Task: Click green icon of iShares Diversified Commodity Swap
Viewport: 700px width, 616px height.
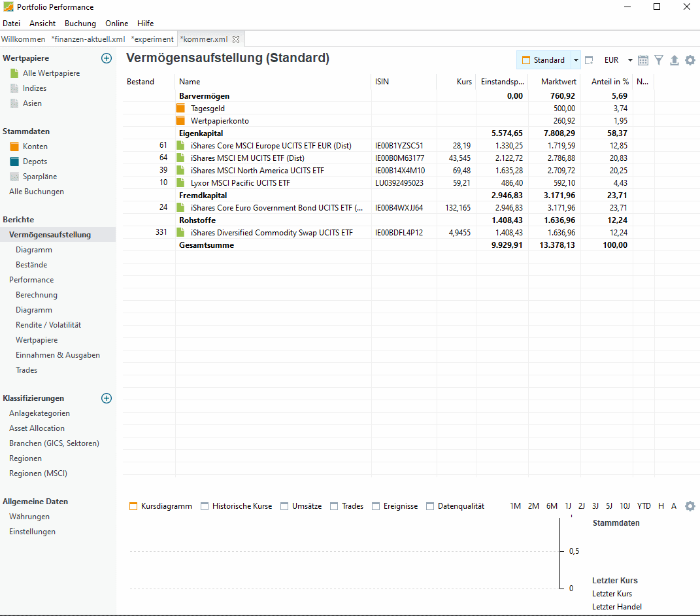Action: click(x=180, y=232)
